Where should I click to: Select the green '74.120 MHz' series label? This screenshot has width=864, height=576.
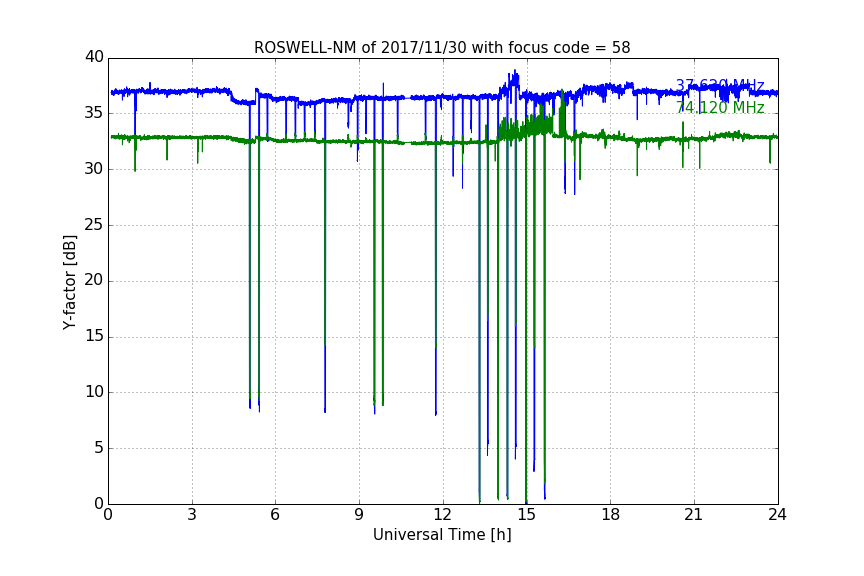point(720,107)
